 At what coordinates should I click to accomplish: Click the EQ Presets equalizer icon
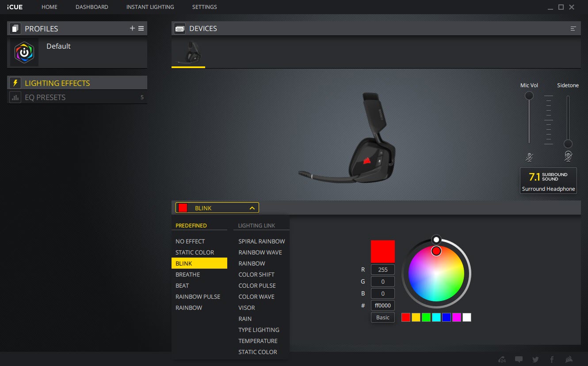coord(15,97)
